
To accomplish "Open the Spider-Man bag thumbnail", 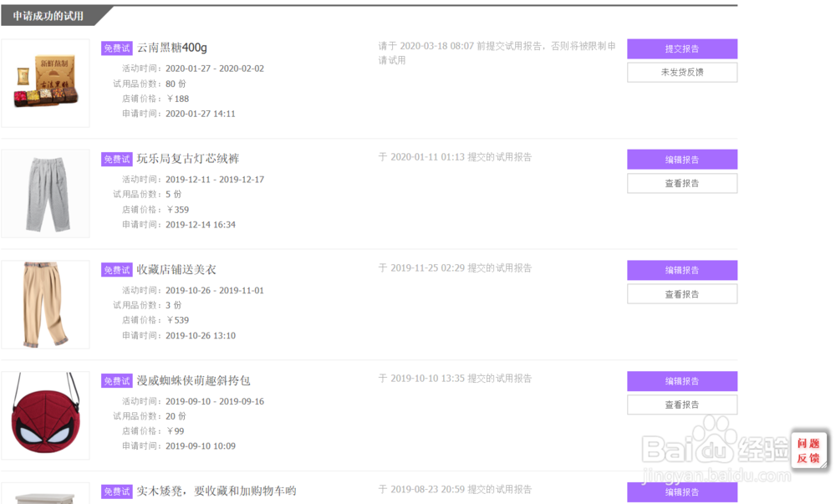I will pyautogui.click(x=46, y=415).
